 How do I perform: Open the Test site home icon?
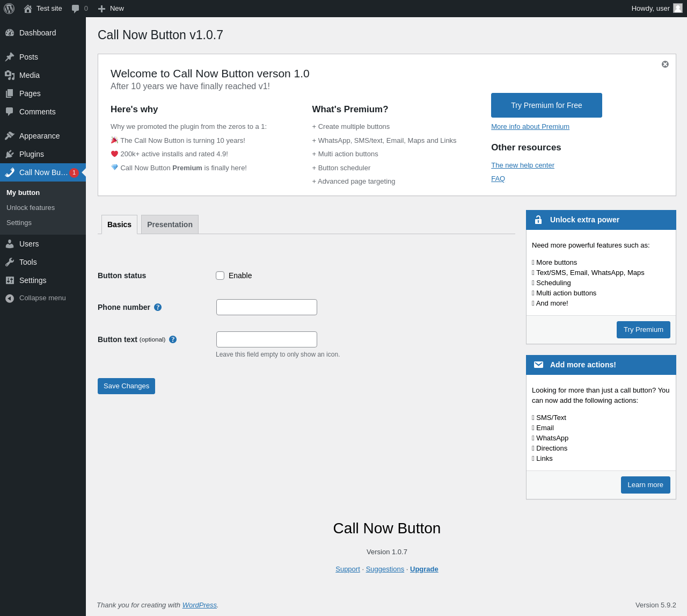[x=28, y=9]
